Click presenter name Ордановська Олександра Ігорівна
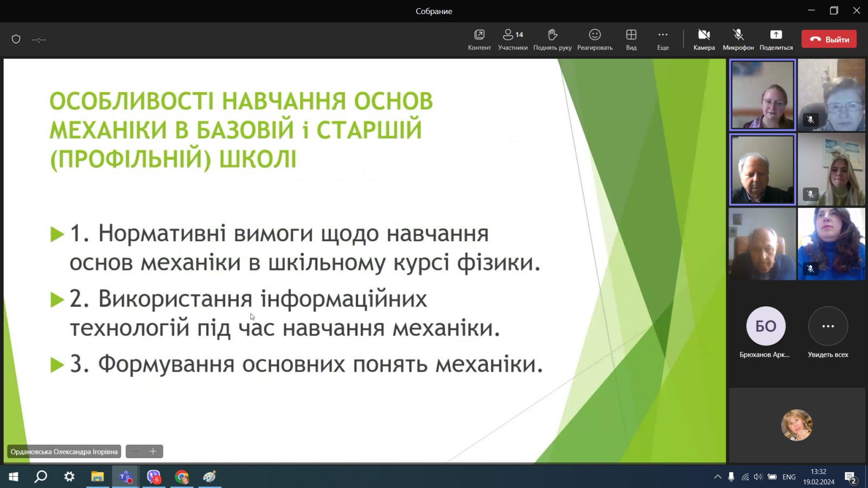 pyautogui.click(x=64, y=452)
